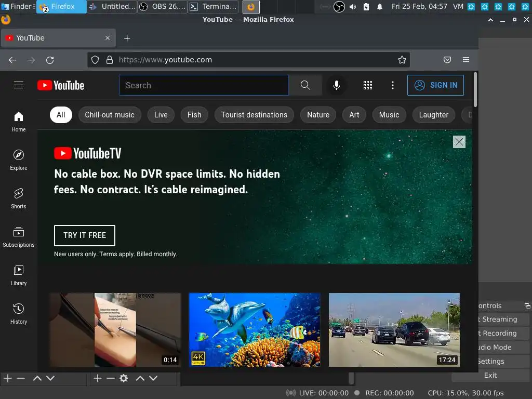Screen dimensions: 532x399
Task: Open the 17:24 highway video thumbnail
Action: pos(394,330)
